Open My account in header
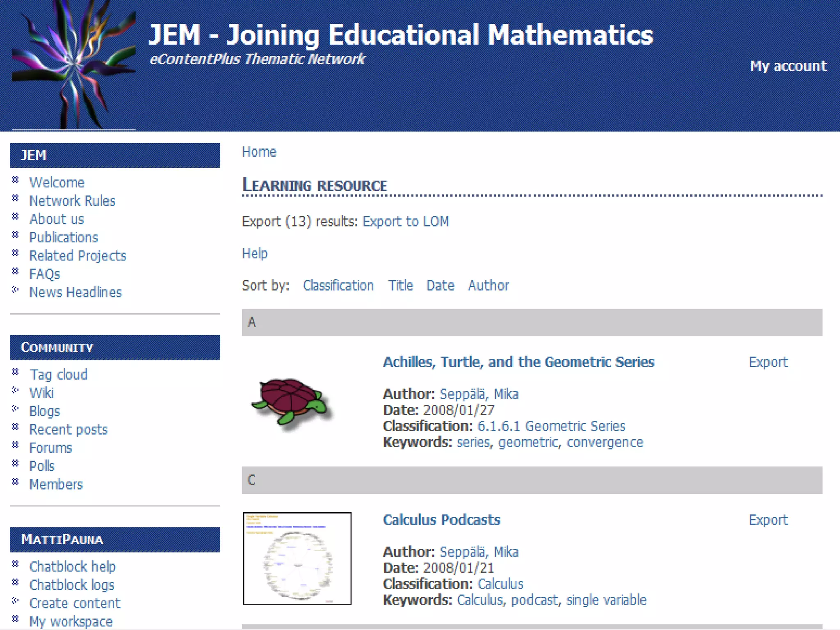 coord(788,66)
